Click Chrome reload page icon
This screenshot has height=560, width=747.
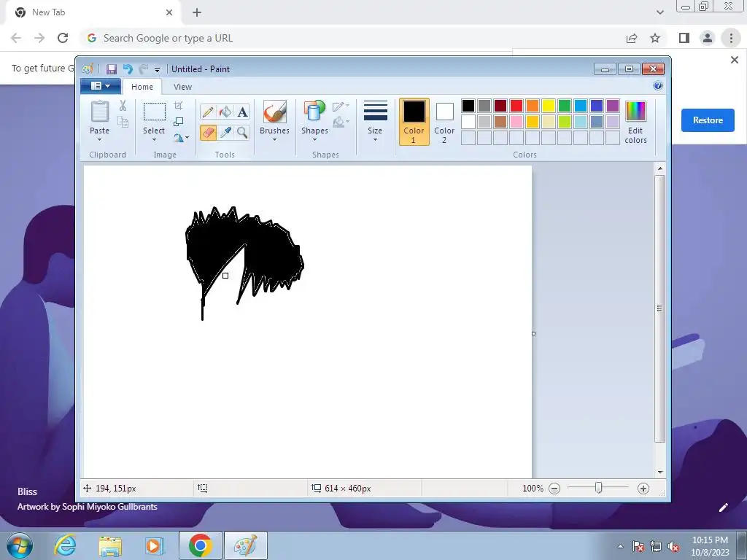[63, 38]
